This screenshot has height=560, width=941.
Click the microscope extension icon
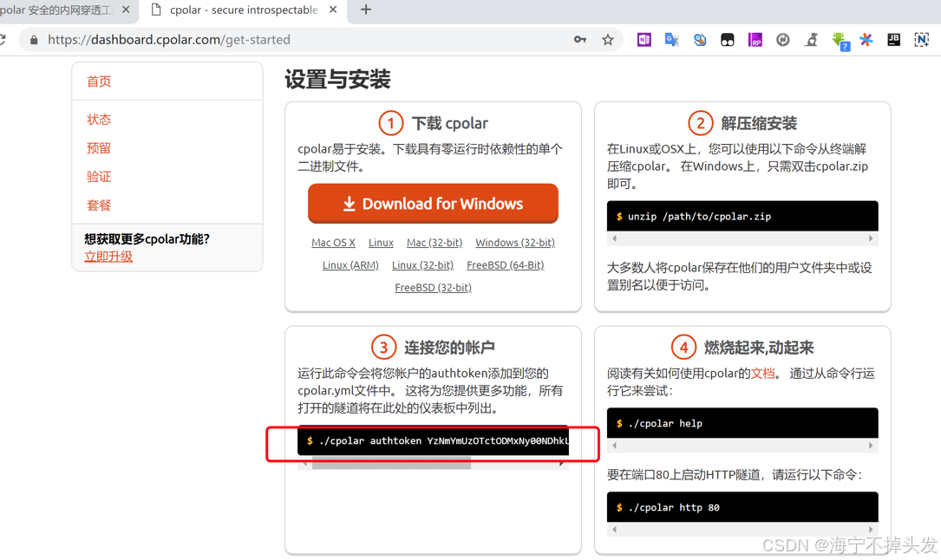tap(812, 40)
